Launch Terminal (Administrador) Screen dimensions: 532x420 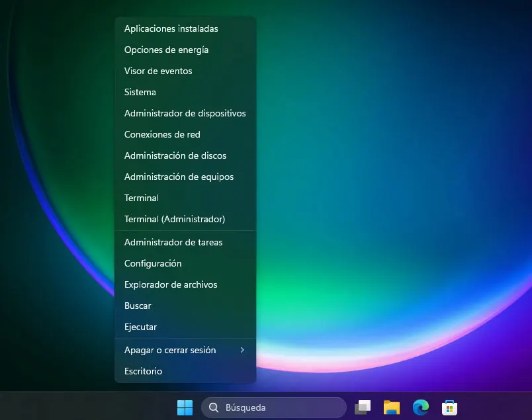click(185, 219)
